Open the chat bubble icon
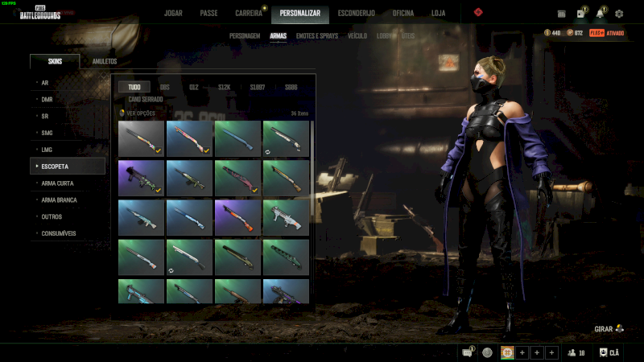Image resolution: width=644 pixels, height=362 pixels. click(468, 352)
